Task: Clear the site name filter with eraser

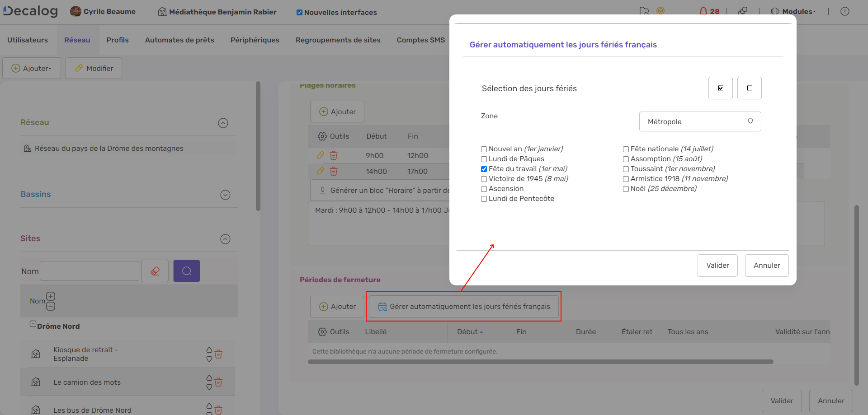Action: (155, 271)
